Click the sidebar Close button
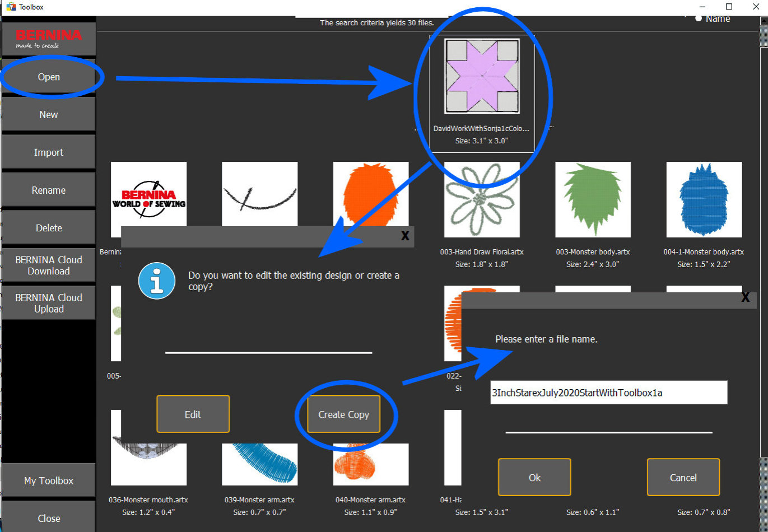Viewport: 768px width, 532px height. (49, 518)
